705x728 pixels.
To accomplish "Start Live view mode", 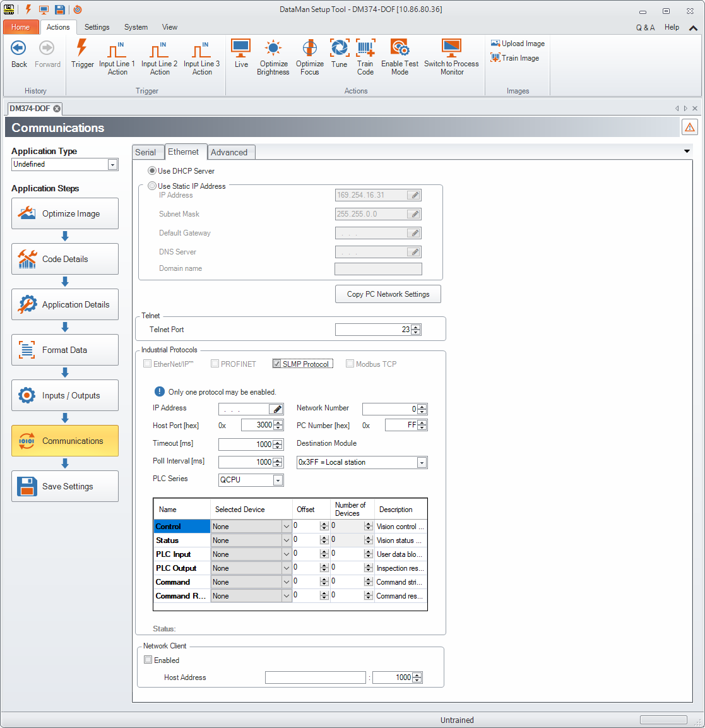I will click(241, 49).
